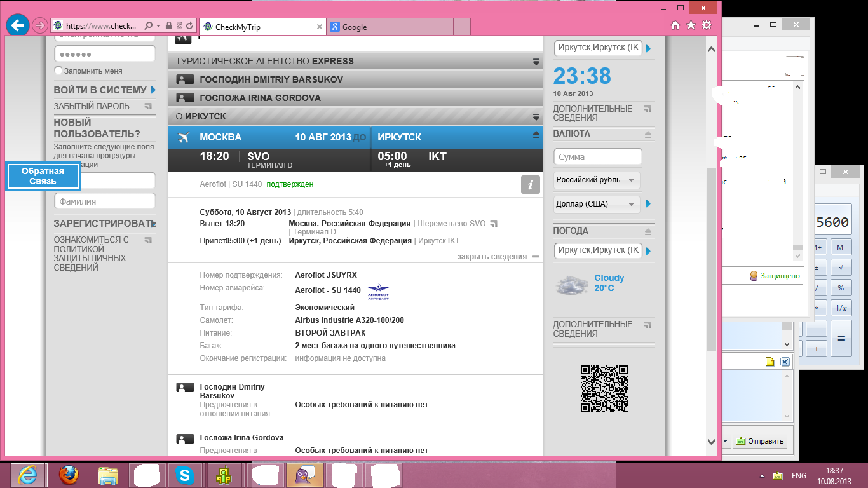Click ENG language indicator in taskbar
Viewport: 868px width, 488px height.
(799, 476)
